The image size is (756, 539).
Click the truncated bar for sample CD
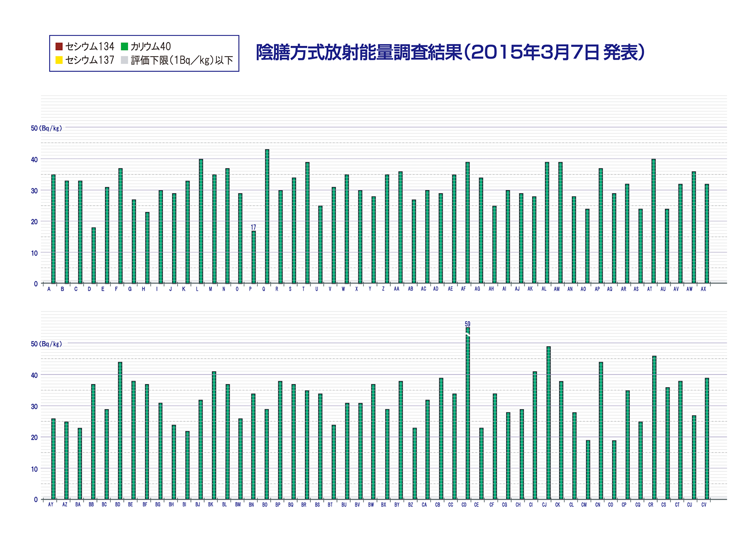pos(468,414)
